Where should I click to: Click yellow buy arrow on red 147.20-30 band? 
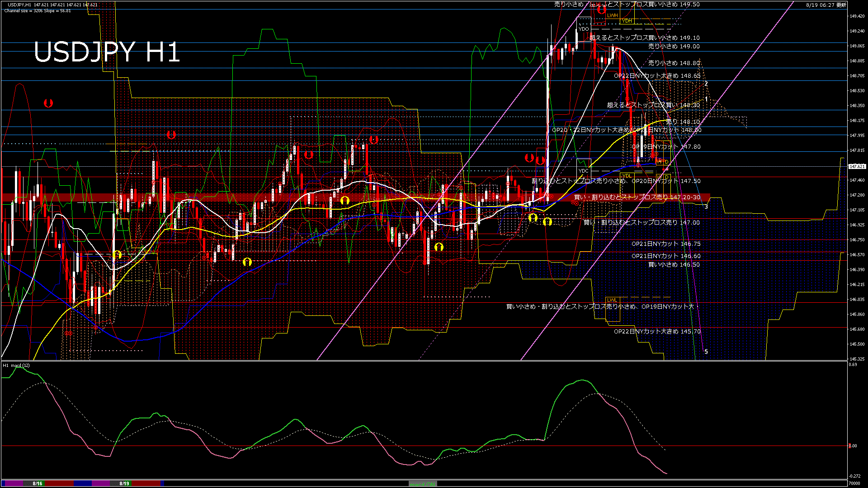click(x=345, y=200)
